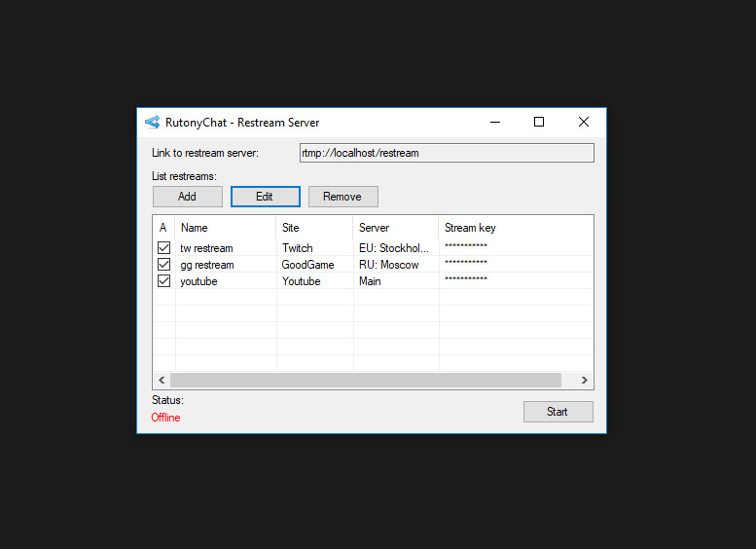Click the Server column header
This screenshot has height=549, width=756.
tap(395, 228)
